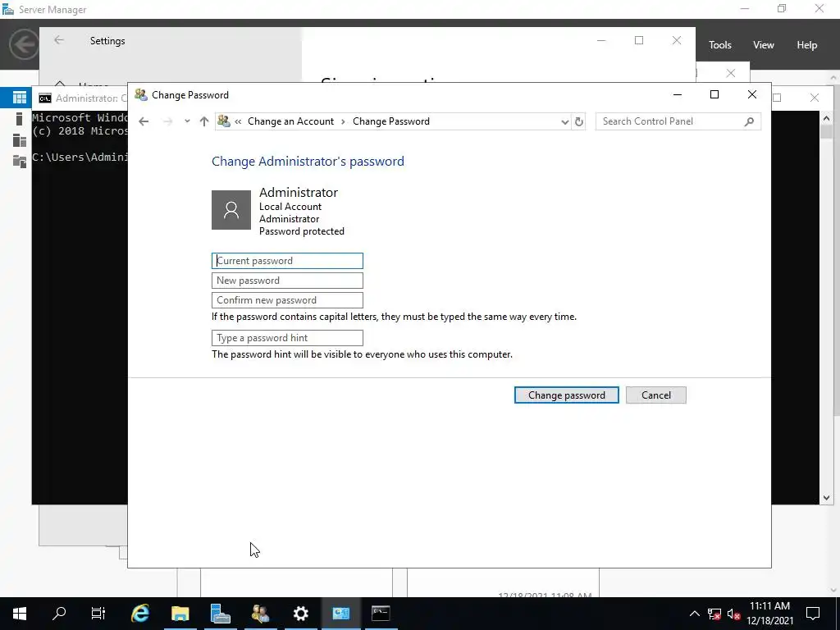Click the Change password button

point(566,395)
